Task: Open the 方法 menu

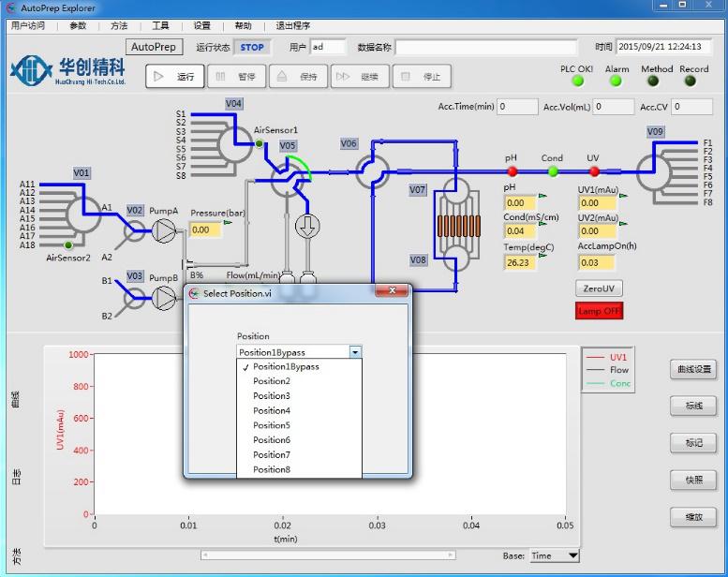Action: point(119,26)
